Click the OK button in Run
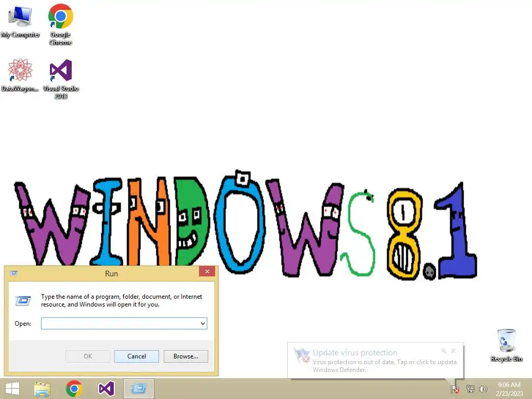Viewport: 532px width, 399px height. (x=87, y=356)
